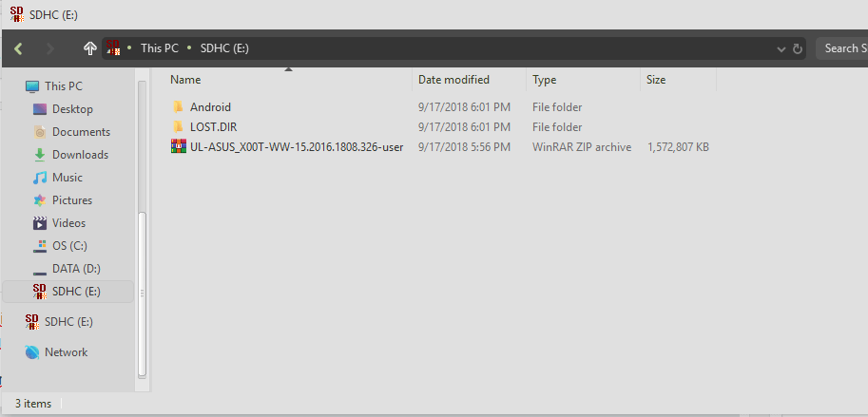Select Pictures in the navigation pane
The image size is (868, 417).
coord(72,200)
